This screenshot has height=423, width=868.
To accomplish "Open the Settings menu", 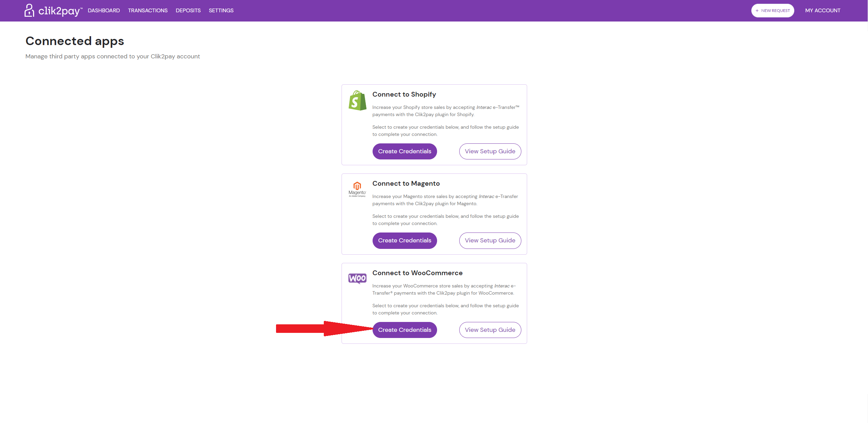I will pos(221,11).
